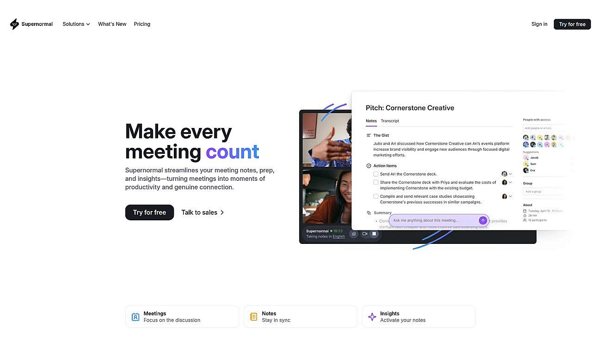
Task: Click the Add a group field
Action: click(544, 191)
